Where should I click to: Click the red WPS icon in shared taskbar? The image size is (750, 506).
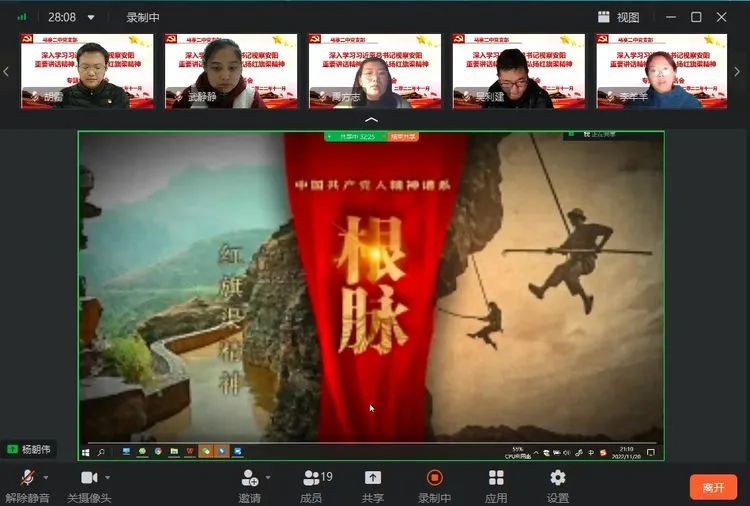coord(190,451)
